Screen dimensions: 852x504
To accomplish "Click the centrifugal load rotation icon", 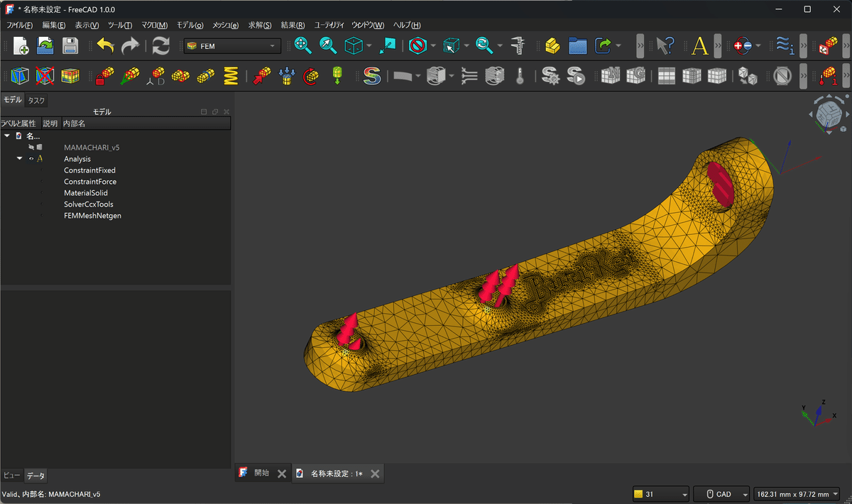I will point(311,75).
